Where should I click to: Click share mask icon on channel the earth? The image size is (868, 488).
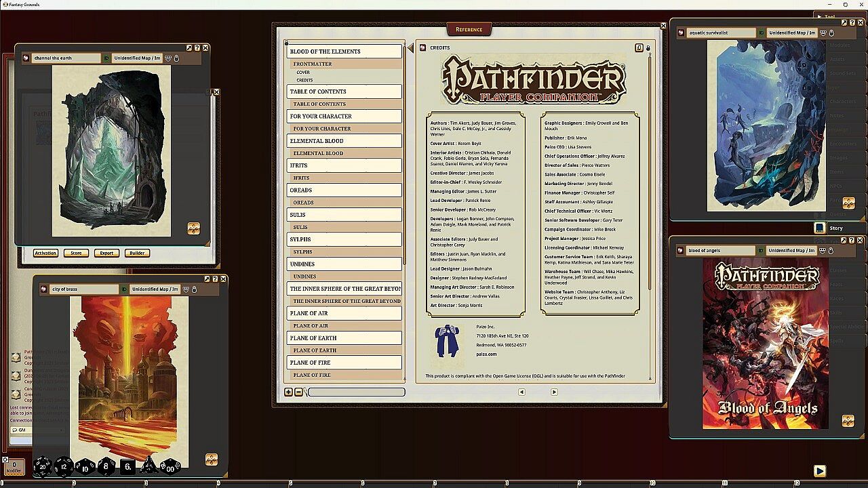(168, 58)
